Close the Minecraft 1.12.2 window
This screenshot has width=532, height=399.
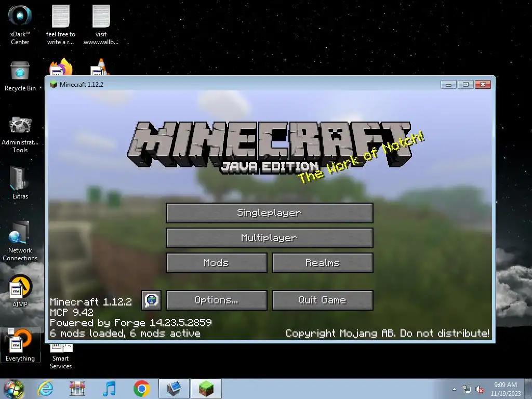pos(483,85)
